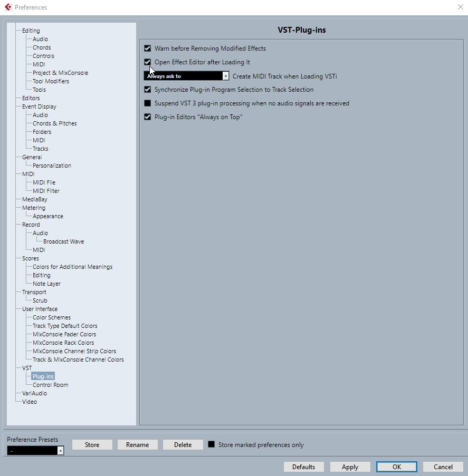Select Appearance under Metering
468x476 pixels.
click(48, 216)
